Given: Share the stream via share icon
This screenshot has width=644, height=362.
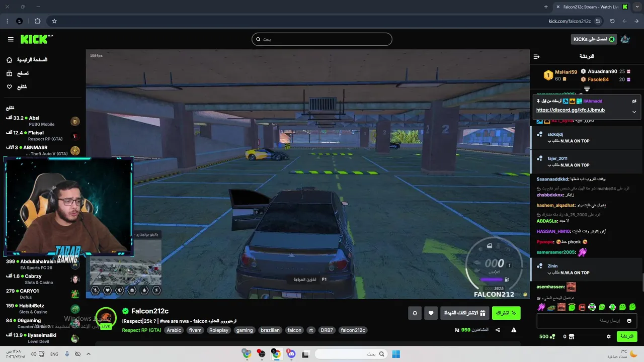Looking at the screenshot, I should click(x=498, y=330).
